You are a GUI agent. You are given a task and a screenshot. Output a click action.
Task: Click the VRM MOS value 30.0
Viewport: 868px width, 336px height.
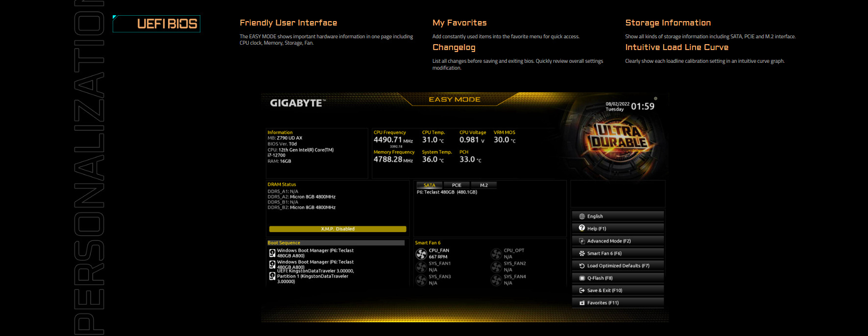click(505, 140)
